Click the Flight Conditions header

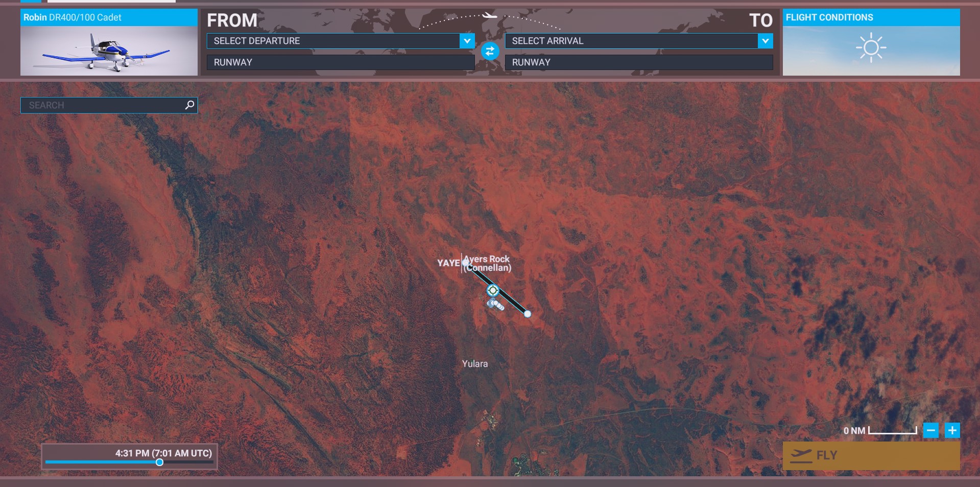(x=871, y=17)
